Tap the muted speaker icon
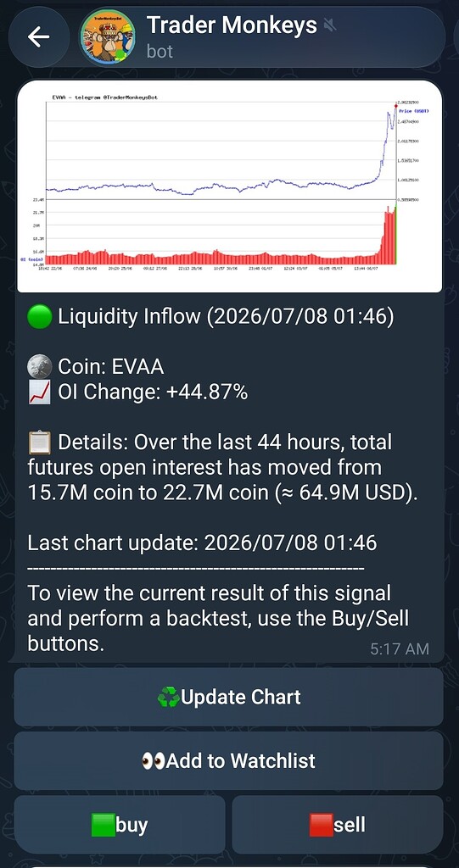The height and width of the screenshot is (868, 459). coord(330,25)
